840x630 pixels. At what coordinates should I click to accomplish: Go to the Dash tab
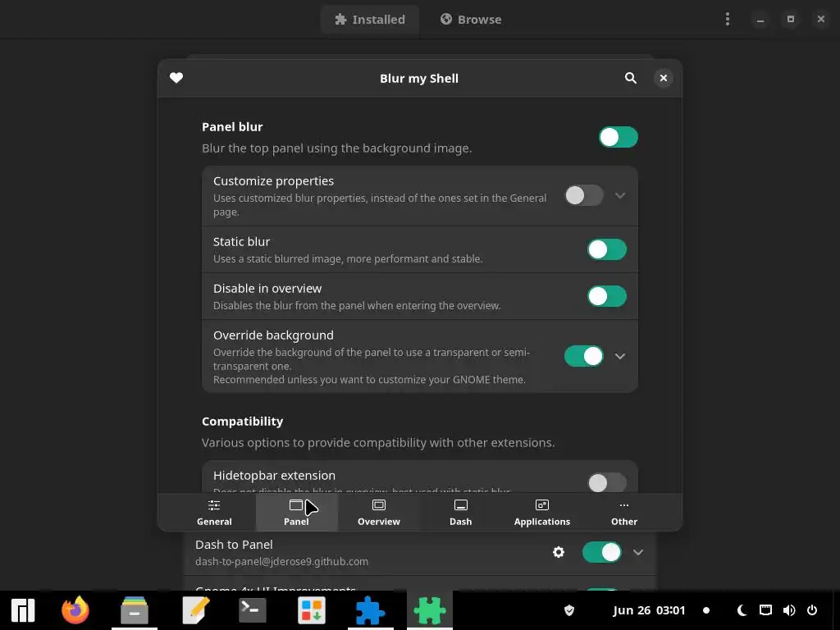(x=461, y=513)
